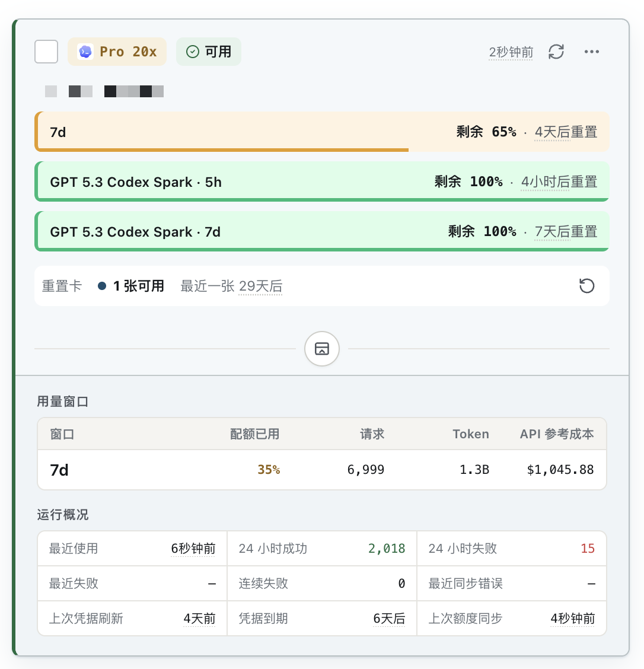Screen dimensions: 644x669
Task: Click the 4天后重置 reset time
Action: coord(566,132)
